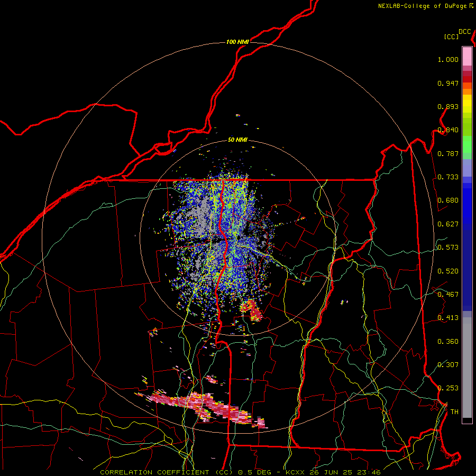476x476 pixels.
Task: Pick the dark navy color bar segment
Action: tap(467, 270)
